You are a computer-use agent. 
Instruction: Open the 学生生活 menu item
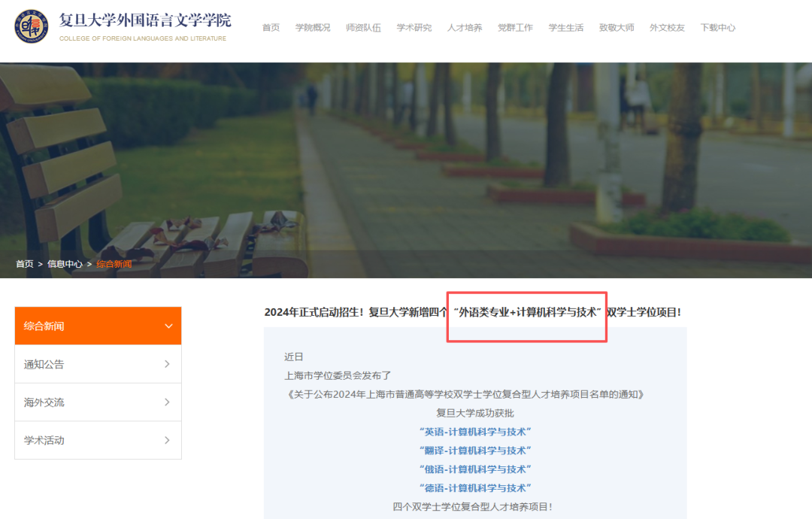tap(566, 28)
